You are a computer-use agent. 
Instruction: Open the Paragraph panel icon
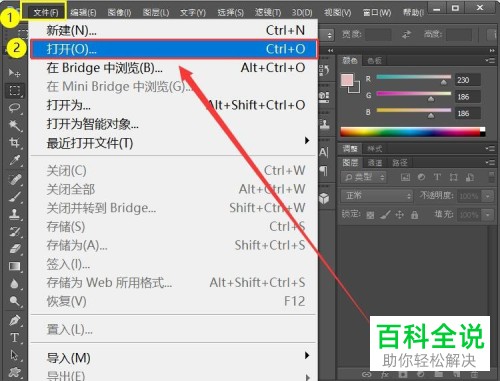click(324, 171)
